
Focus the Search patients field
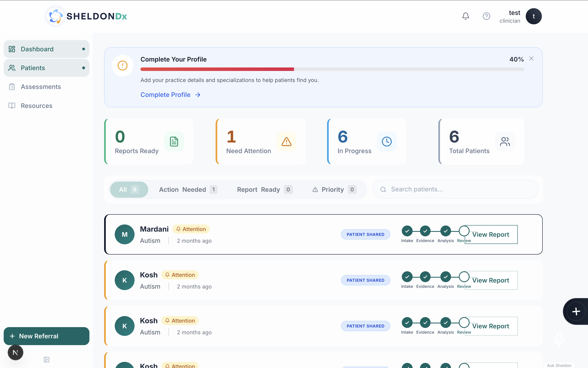tap(455, 189)
